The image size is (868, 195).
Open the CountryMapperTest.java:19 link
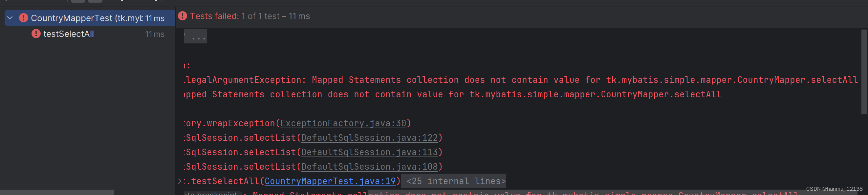click(x=330, y=181)
